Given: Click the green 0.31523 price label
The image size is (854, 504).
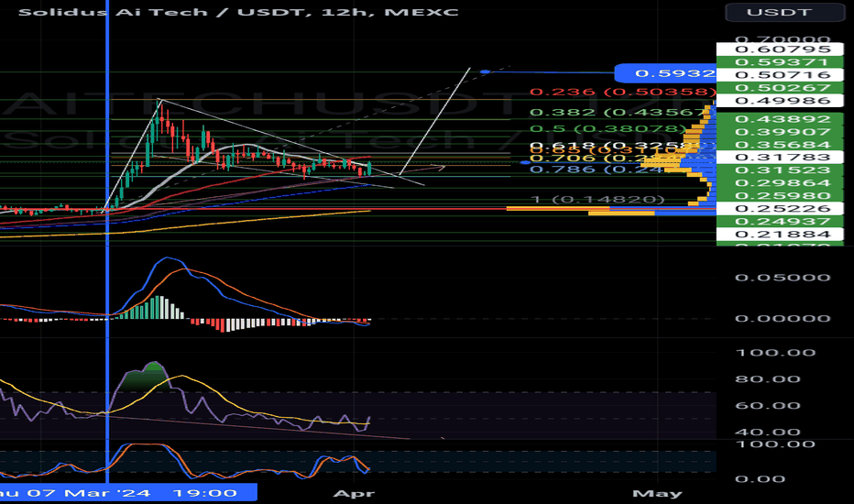Looking at the screenshot, I should click(781, 170).
